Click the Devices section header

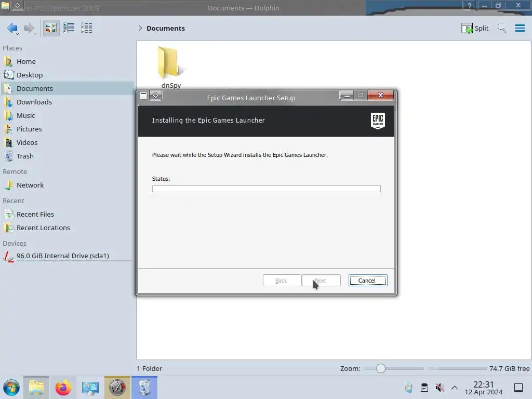(x=15, y=244)
